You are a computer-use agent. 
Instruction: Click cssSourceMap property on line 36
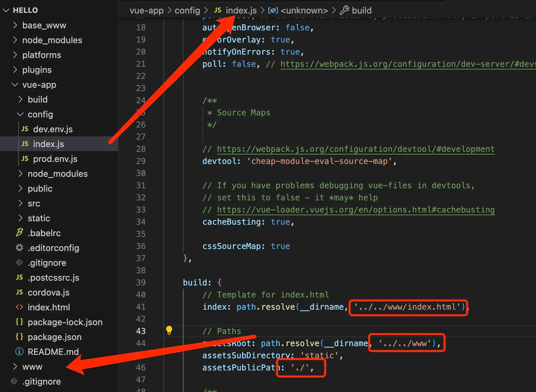tap(232, 246)
